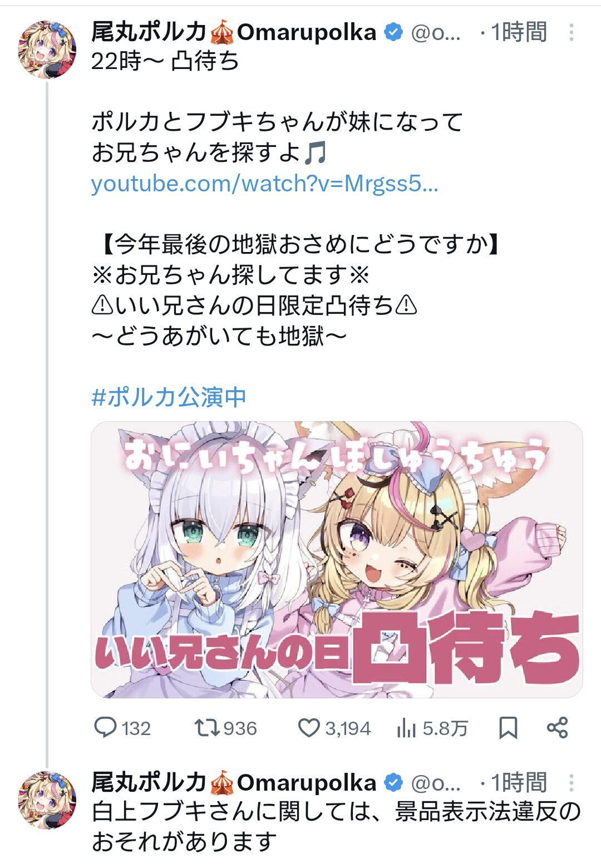Screen dimensions: 601x868
Task: Like the tweet with 3,194 hearts
Action: [334, 728]
